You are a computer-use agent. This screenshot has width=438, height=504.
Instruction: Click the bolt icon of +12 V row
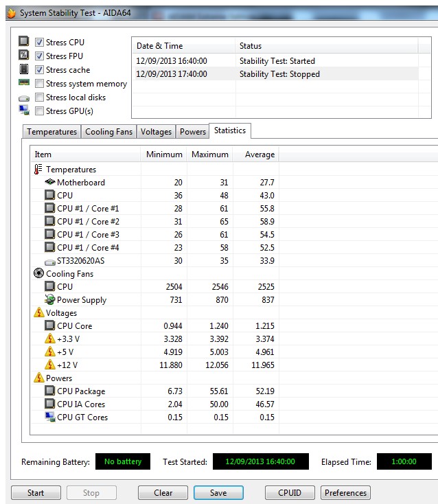click(x=50, y=365)
